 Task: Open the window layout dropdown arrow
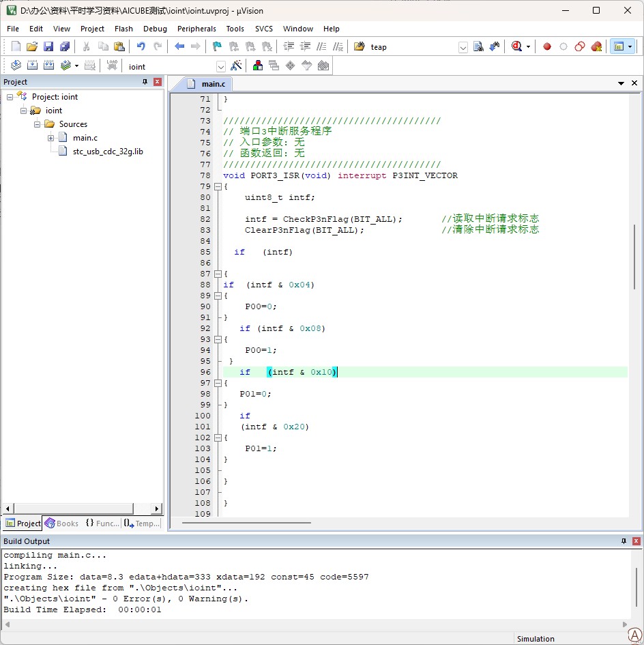pos(630,46)
